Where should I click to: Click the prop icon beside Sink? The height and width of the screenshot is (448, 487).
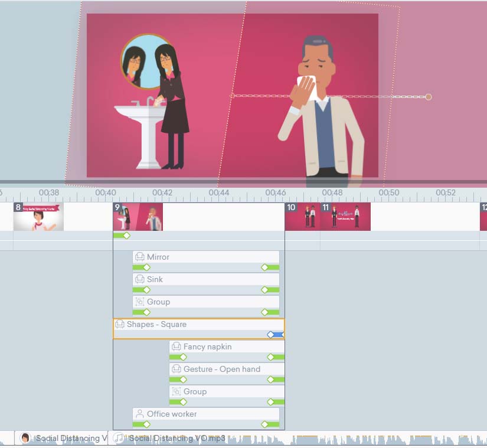140,279
